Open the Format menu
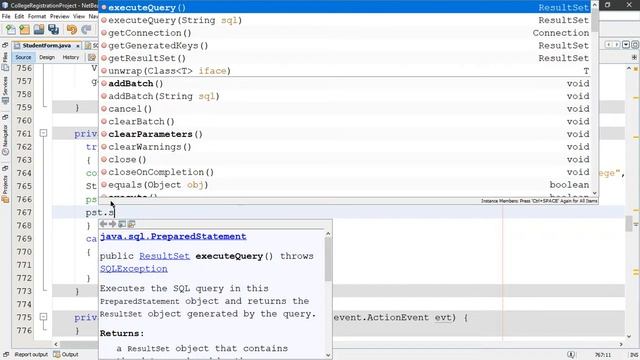This screenshot has height=360, width=640. pos(37,16)
